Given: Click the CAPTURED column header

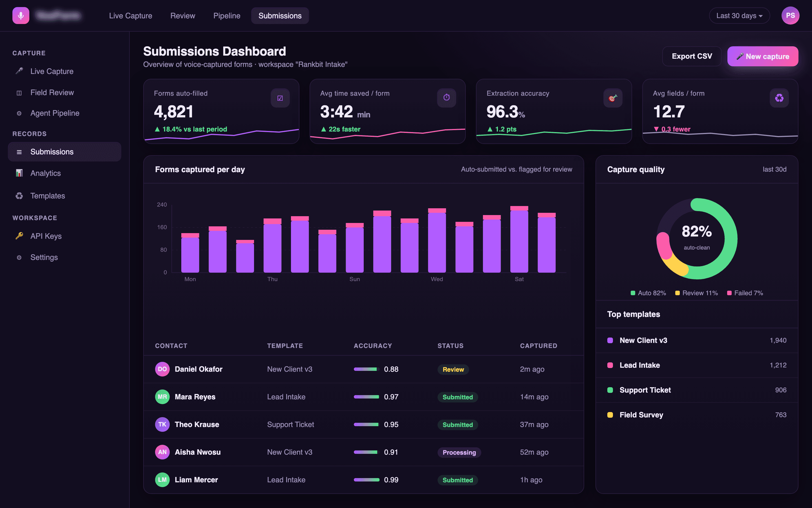Looking at the screenshot, I should 538,346.
